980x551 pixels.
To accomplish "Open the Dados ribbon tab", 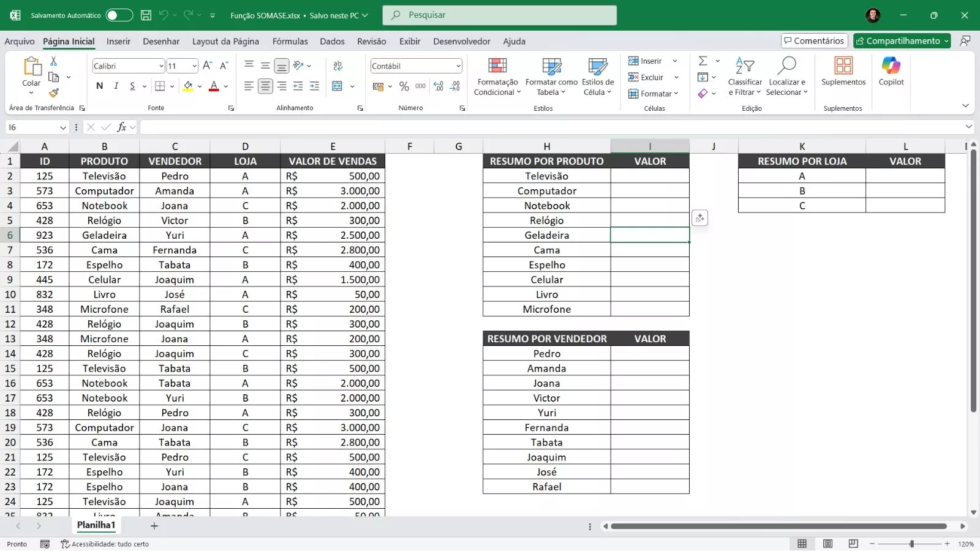I will (x=332, y=42).
